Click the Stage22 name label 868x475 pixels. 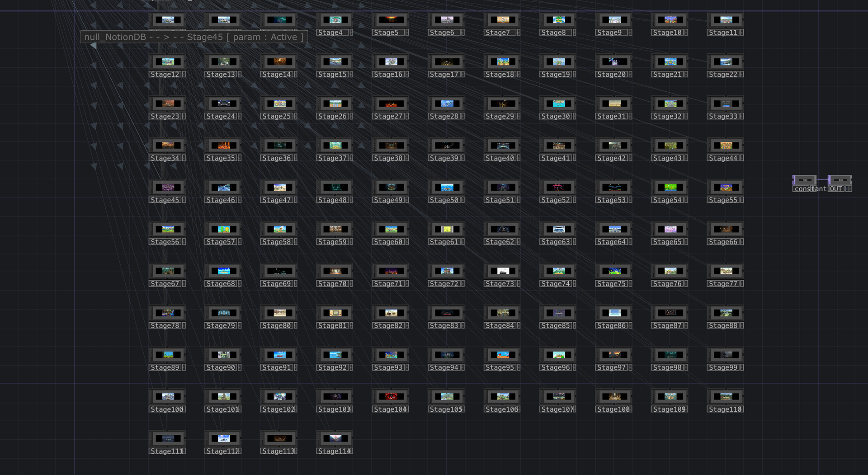pos(723,75)
